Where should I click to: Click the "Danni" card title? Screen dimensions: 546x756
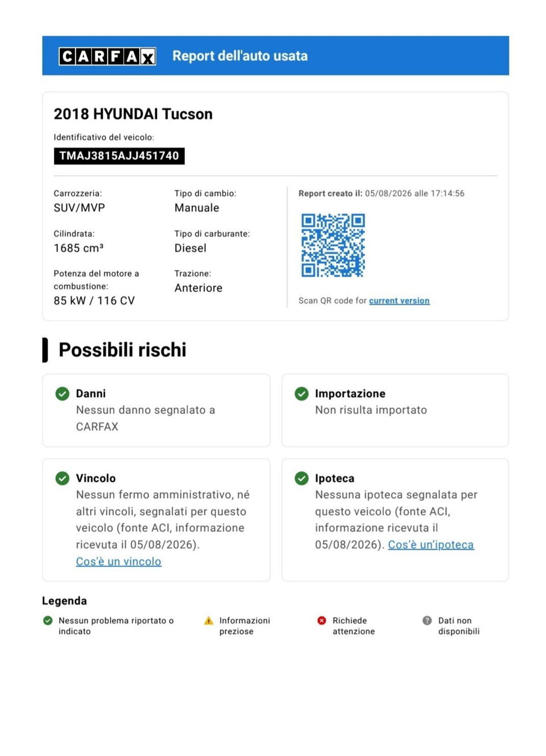coord(91,394)
